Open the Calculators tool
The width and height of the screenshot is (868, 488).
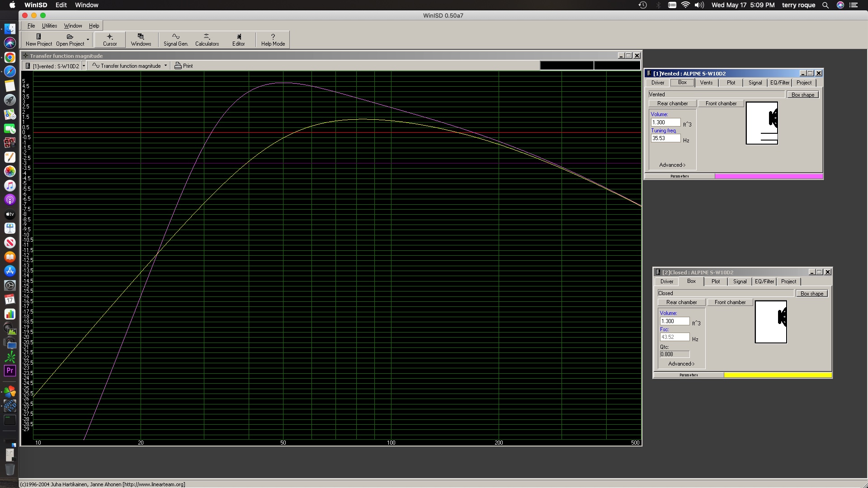207,40
